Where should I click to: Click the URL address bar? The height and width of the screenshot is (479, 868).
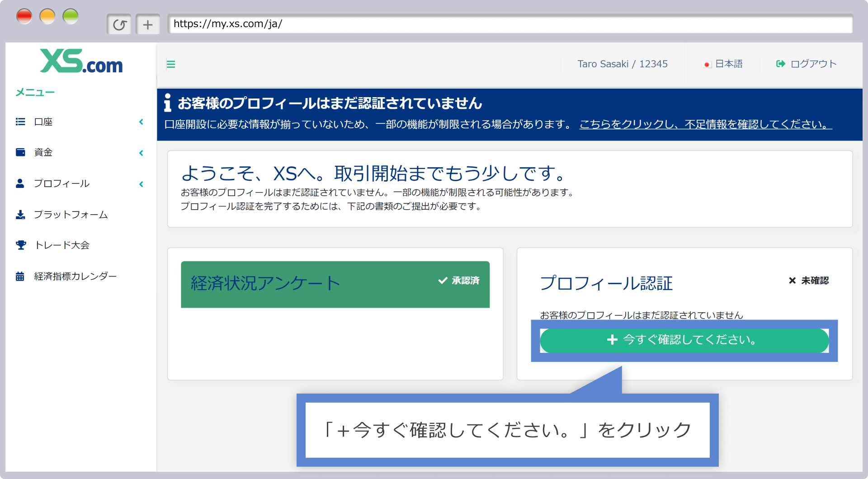[510, 24]
